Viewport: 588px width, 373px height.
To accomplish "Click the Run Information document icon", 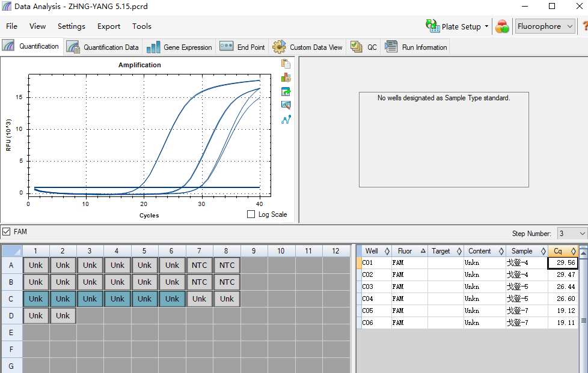I will click(x=391, y=47).
